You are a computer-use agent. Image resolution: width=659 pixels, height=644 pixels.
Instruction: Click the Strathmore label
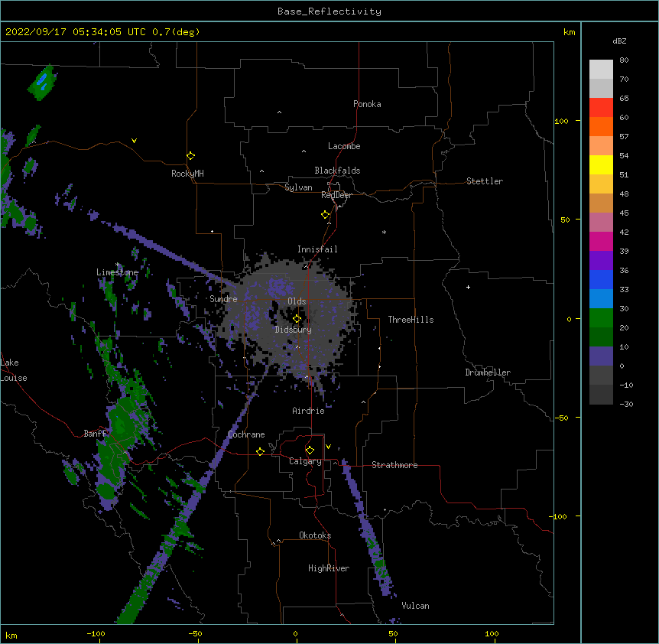[394, 465]
